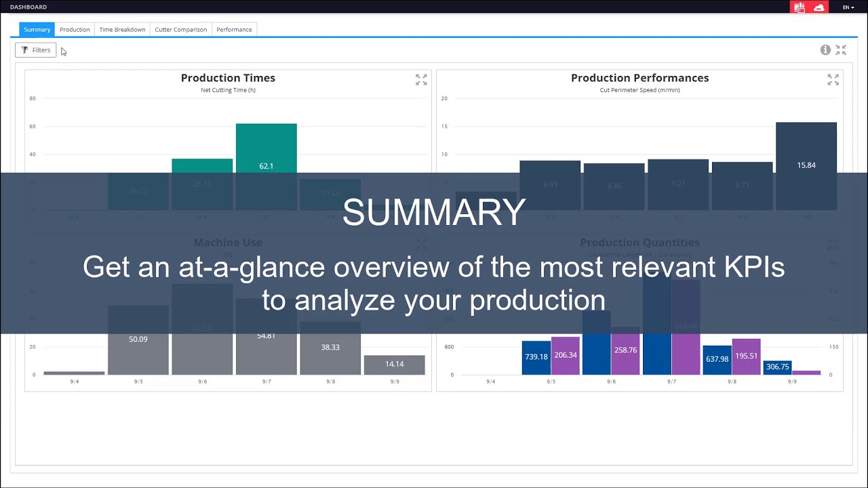Open the Filters button
Screen dimensions: 868x488
[36, 50]
